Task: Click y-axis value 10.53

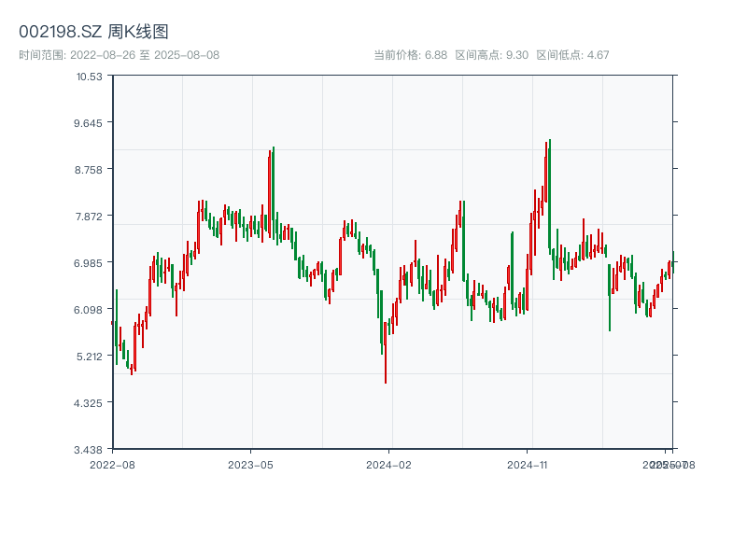Action: click(x=90, y=77)
